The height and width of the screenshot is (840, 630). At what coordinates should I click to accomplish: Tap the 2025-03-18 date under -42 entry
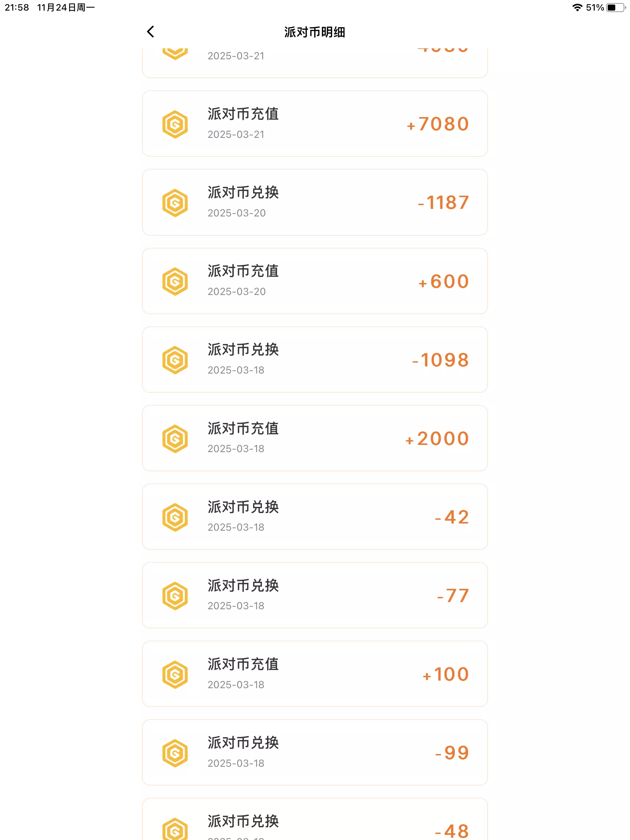236,528
